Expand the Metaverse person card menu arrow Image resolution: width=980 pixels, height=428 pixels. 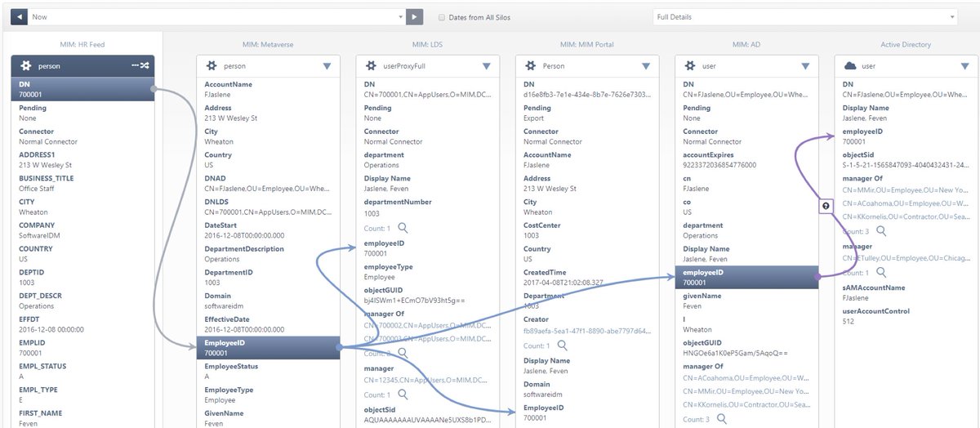(327, 66)
